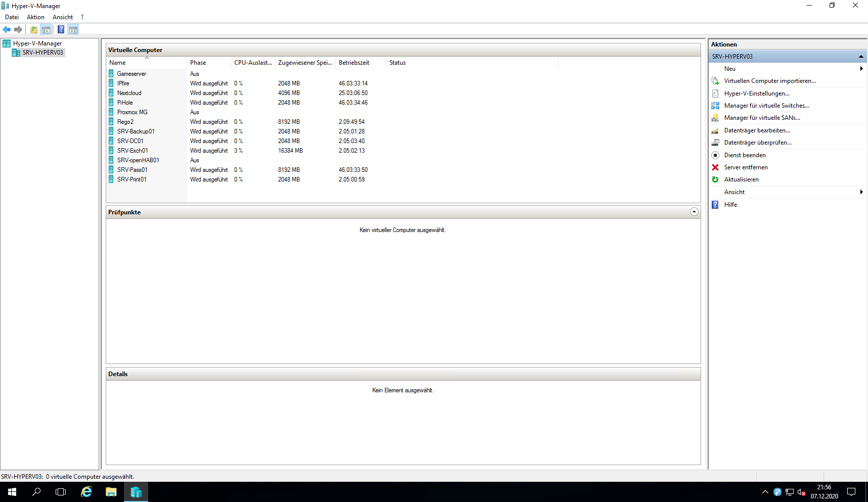Click the SRV-openHAB01 VM icon

coord(111,160)
